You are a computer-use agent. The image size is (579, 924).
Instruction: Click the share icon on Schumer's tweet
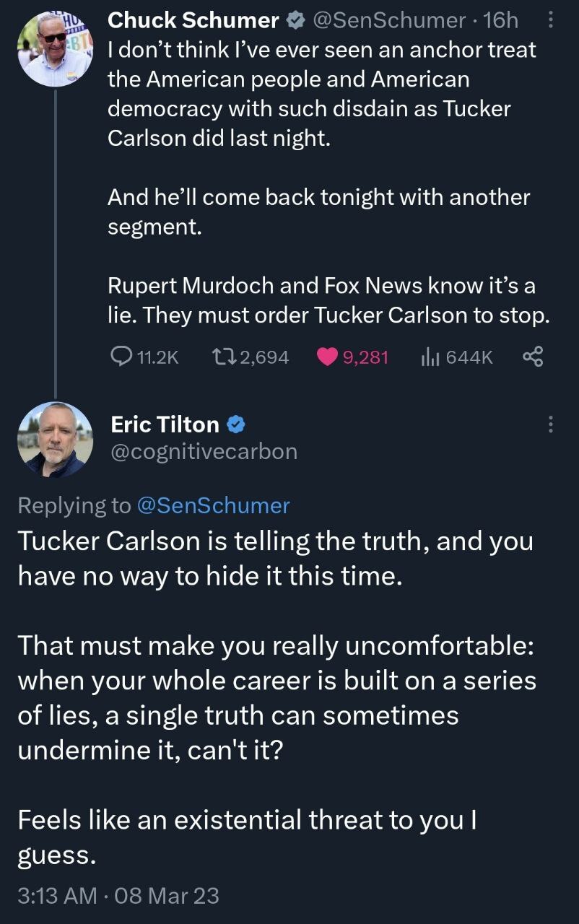click(x=532, y=356)
